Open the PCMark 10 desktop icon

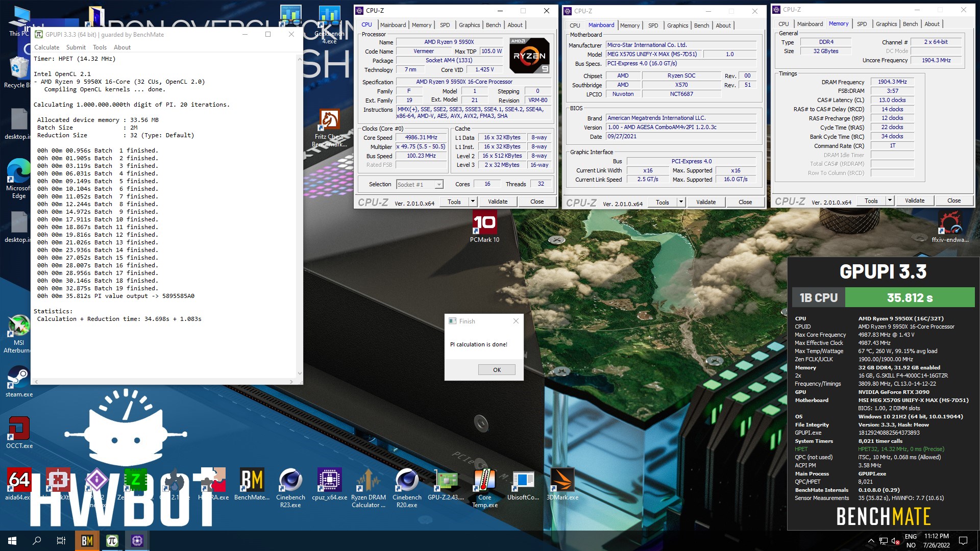click(x=484, y=227)
